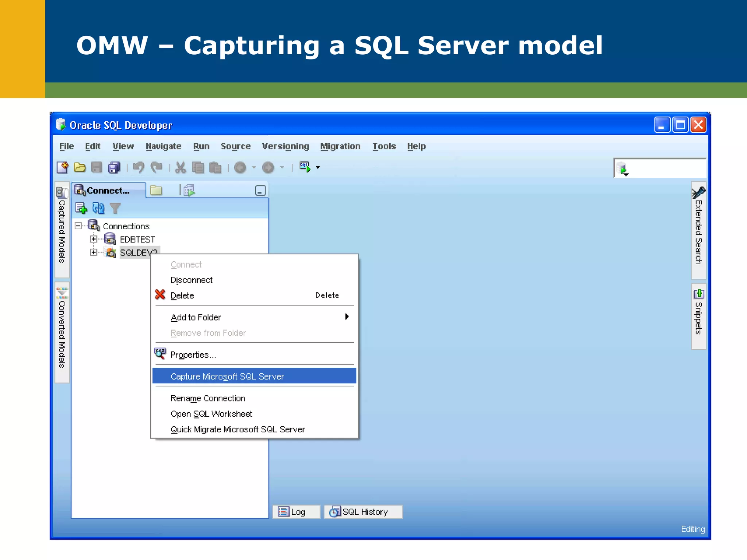747x560 pixels.
Task: Click the Forward navigation arrow icon
Action: coord(268,167)
